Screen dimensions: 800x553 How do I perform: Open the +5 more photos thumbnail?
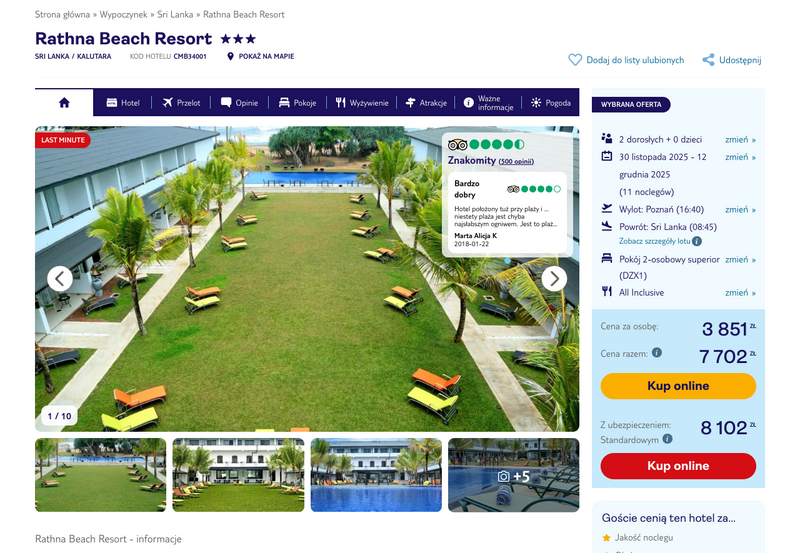(513, 475)
